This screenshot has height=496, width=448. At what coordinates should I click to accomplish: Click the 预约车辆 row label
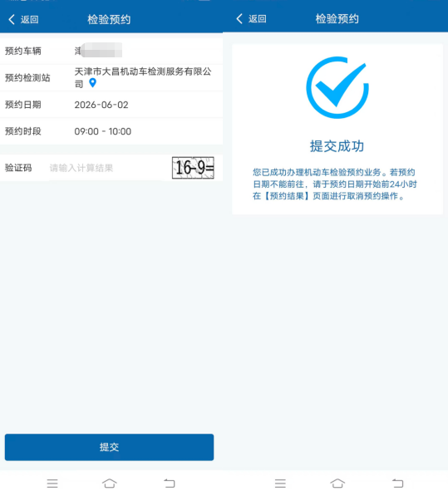coord(23,51)
